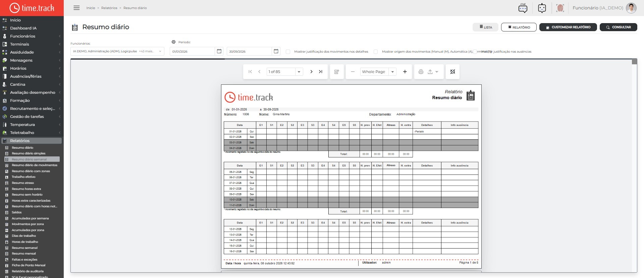
Task: Jump to the last report page
Action: point(321,72)
